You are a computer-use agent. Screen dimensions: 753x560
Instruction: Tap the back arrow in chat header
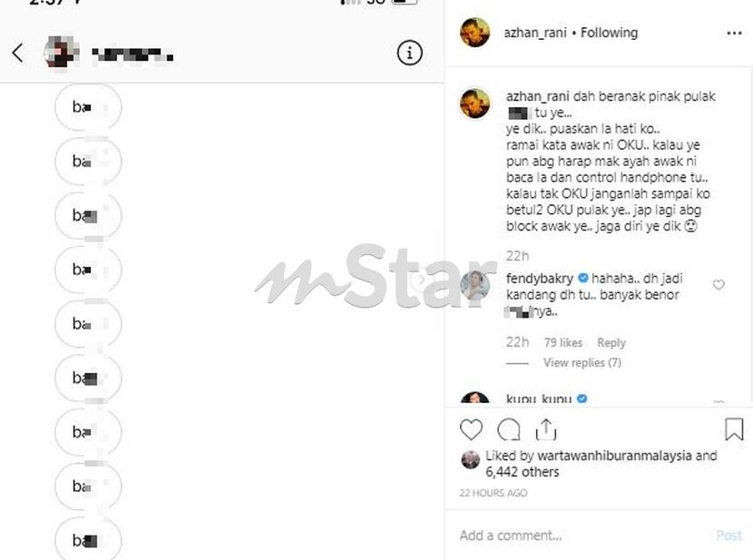pos(18,53)
